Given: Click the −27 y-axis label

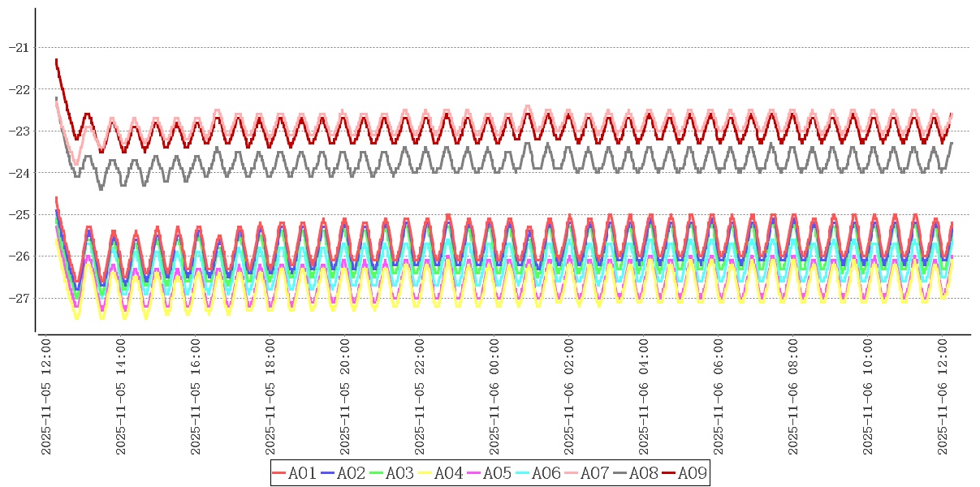Looking at the screenshot, I should (x=18, y=298).
